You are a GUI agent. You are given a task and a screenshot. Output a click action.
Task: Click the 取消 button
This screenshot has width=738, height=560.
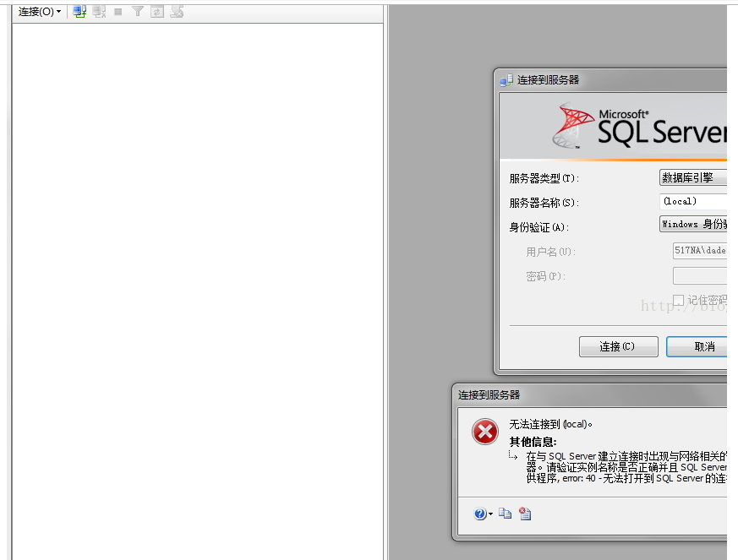coord(697,346)
